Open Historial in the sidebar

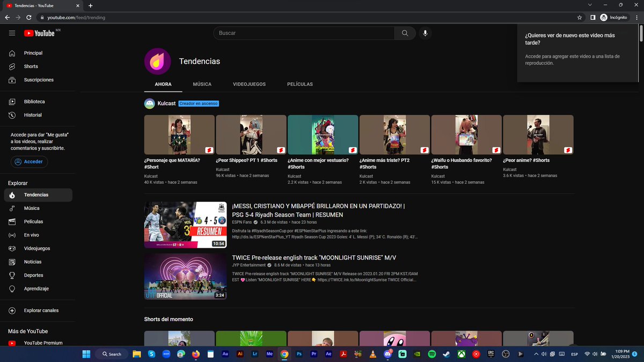(x=37, y=115)
